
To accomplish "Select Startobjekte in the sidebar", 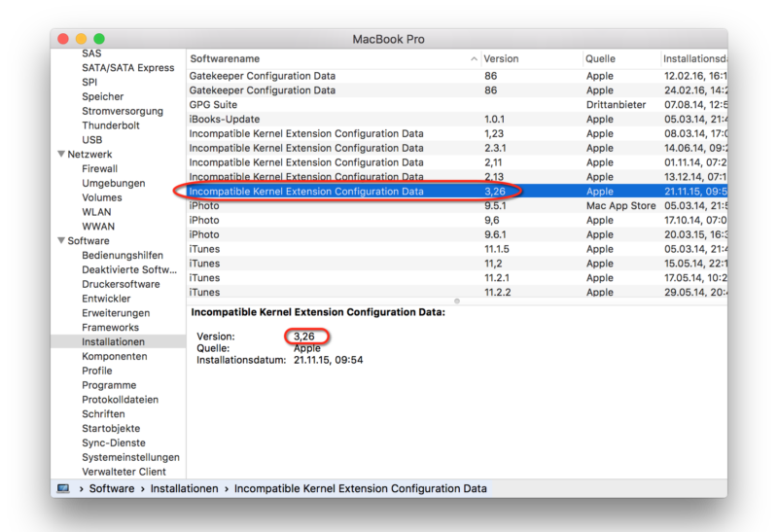I will (111, 428).
